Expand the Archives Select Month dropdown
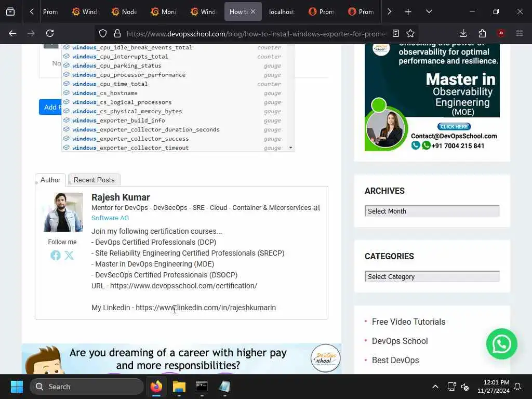This screenshot has width=532, height=399. (x=432, y=211)
